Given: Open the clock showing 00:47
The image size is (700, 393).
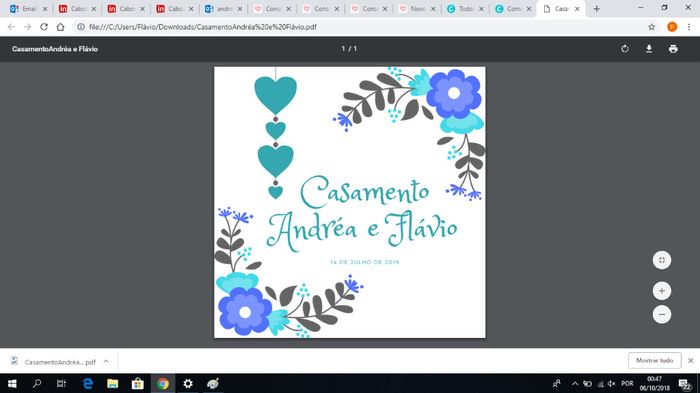Looking at the screenshot, I should tap(654, 384).
